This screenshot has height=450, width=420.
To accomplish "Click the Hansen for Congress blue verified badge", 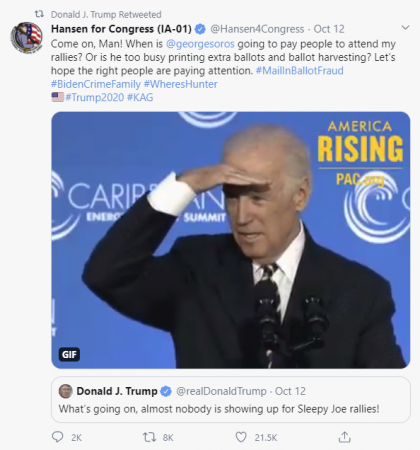I will (x=200, y=29).
